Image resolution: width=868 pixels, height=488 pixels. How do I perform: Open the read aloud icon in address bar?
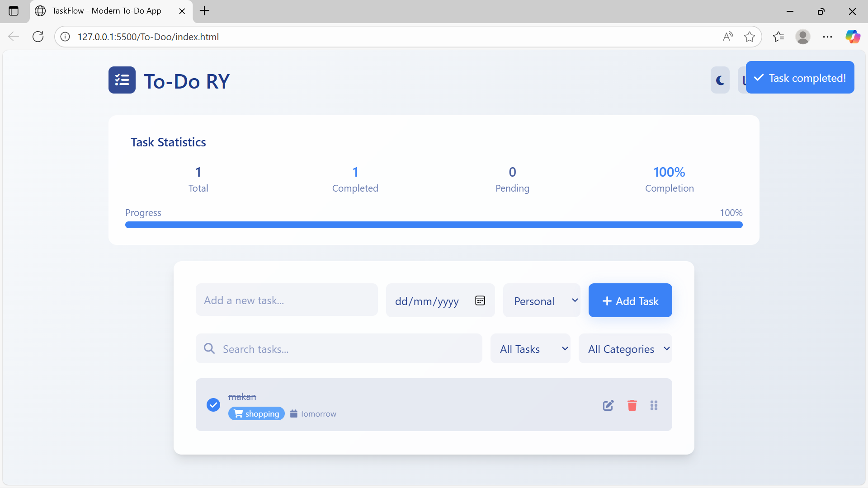[728, 37]
